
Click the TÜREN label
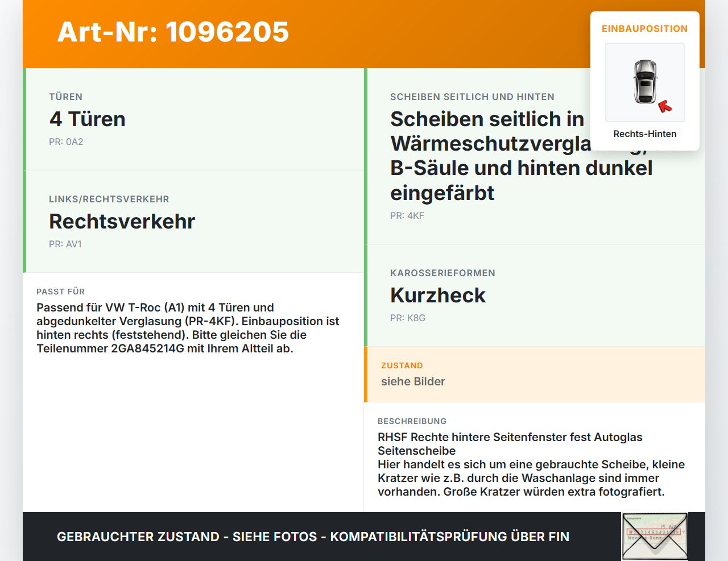(65, 97)
